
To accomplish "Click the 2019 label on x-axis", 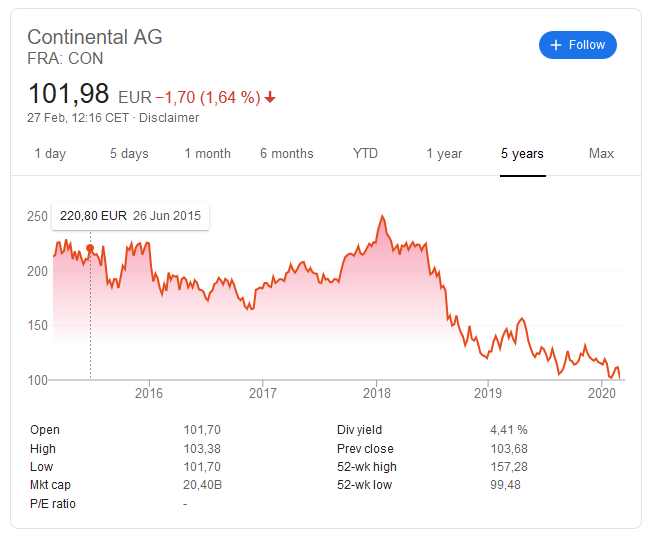I will click(487, 395).
